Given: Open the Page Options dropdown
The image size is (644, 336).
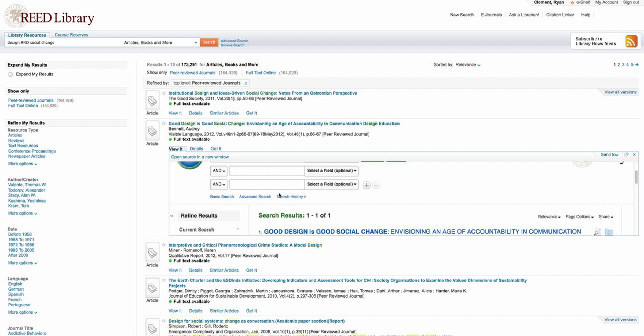Looking at the screenshot, I should 579,217.
